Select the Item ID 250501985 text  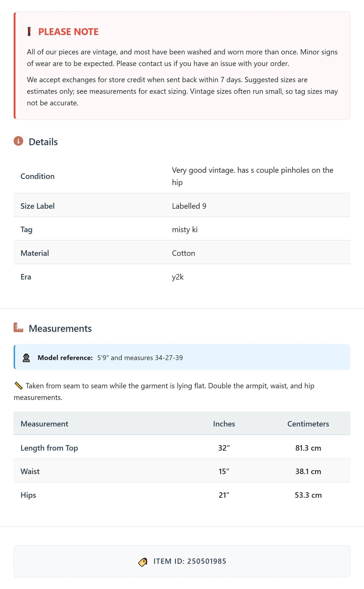190,561
